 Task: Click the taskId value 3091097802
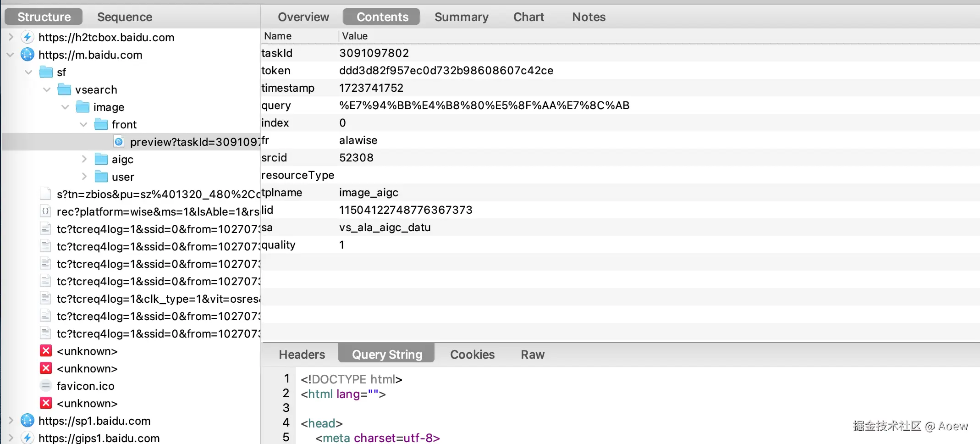374,53
